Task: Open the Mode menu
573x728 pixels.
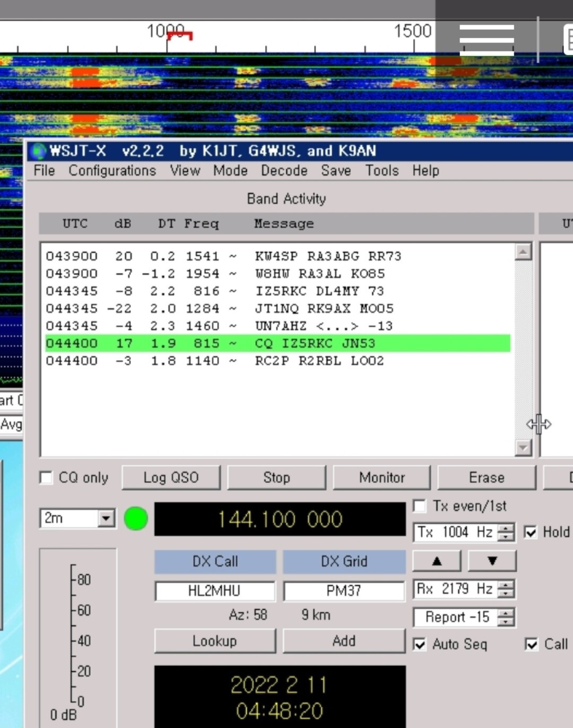Action: pyautogui.click(x=230, y=170)
